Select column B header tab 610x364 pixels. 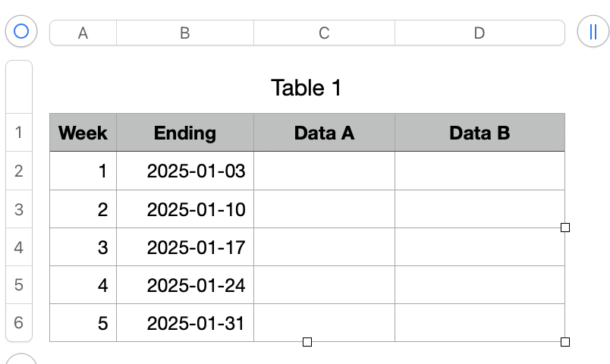tap(184, 33)
